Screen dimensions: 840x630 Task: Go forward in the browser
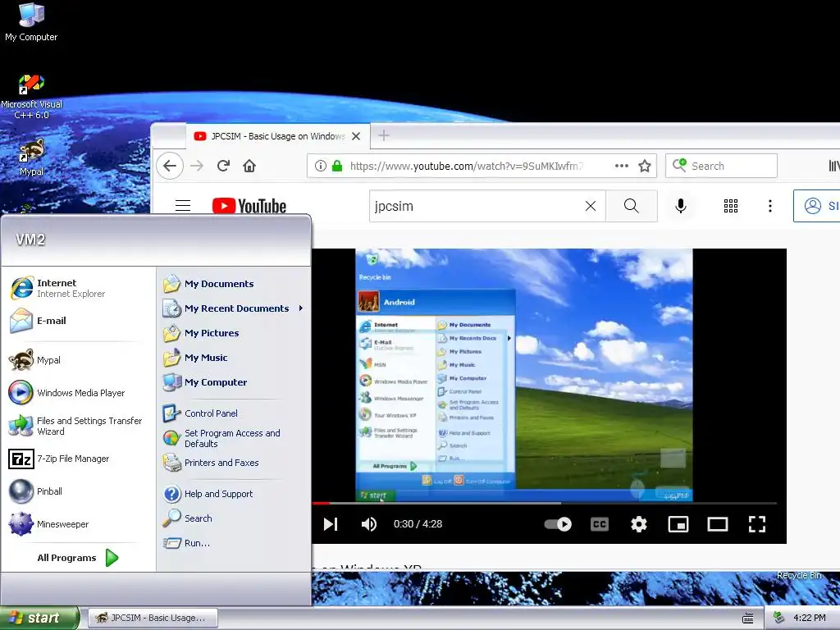pyautogui.click(x=197, y=166)
